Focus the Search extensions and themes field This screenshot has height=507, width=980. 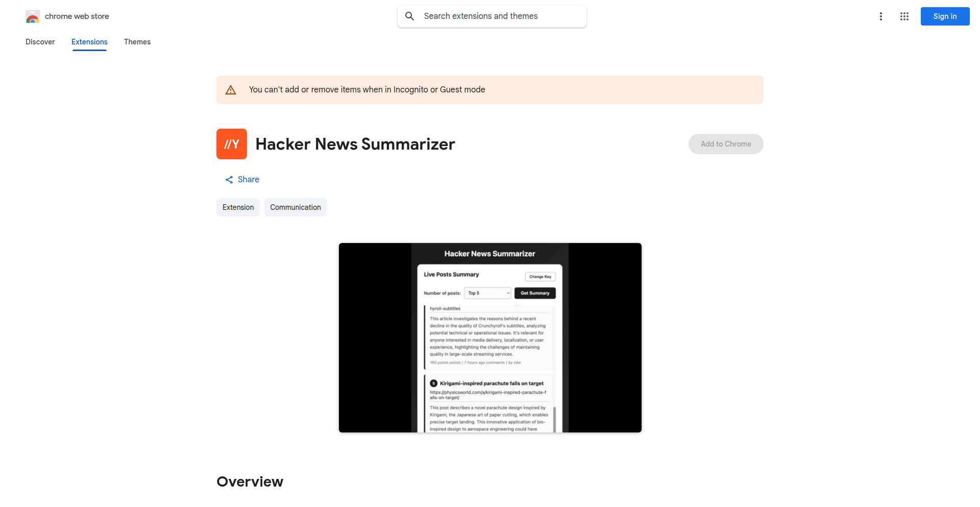[492, 16]
